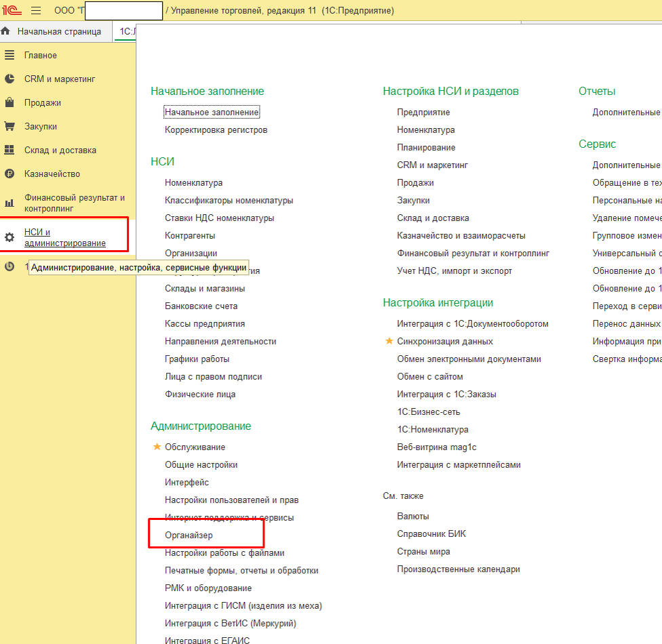662x644 pixels.
Task: Open the Обслуживание administration item
Action: pos(195,447)
